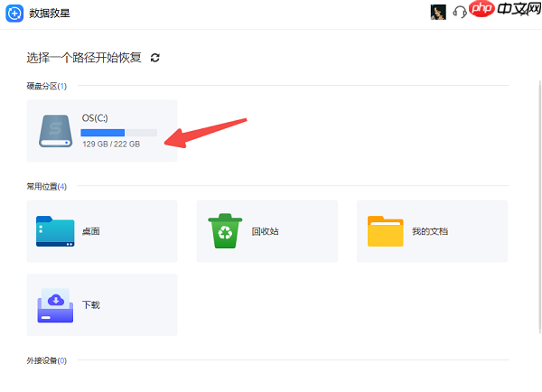542x392 pixels.
Task: Click the 桌面 desktop folder icon
Action: [55, 231]
